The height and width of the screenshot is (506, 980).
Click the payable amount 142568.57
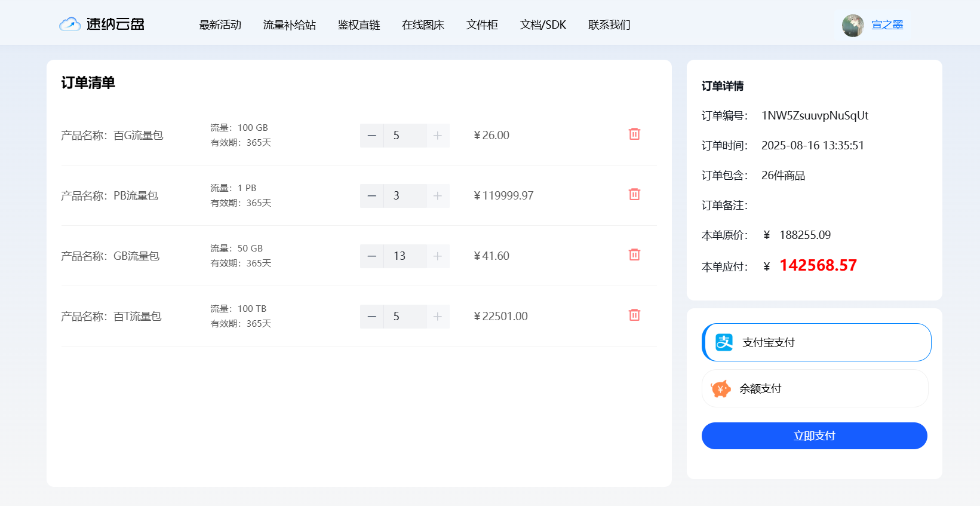818,265
